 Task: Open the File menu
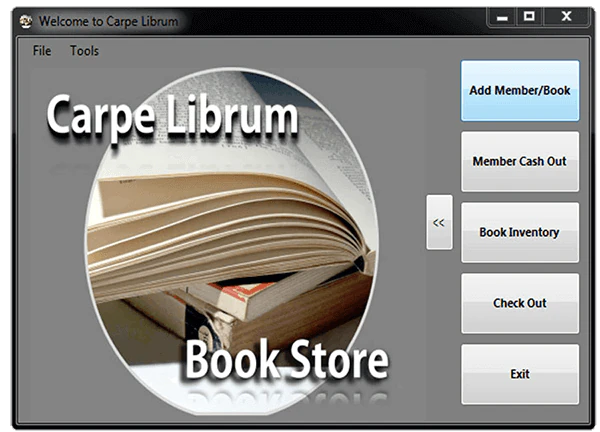coord(42,51)
